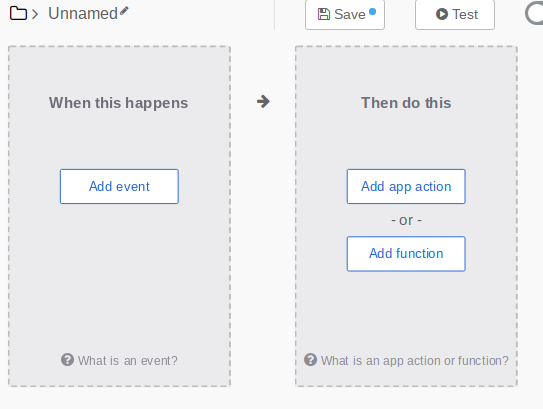Open the 'What is an event?' link

click(127, 361)
